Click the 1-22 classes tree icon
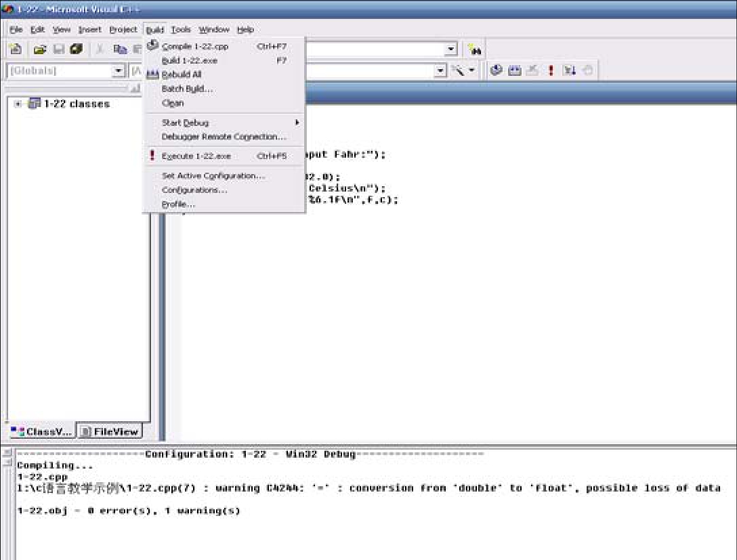Screen dimensions: 737x560 click(35, 104)
